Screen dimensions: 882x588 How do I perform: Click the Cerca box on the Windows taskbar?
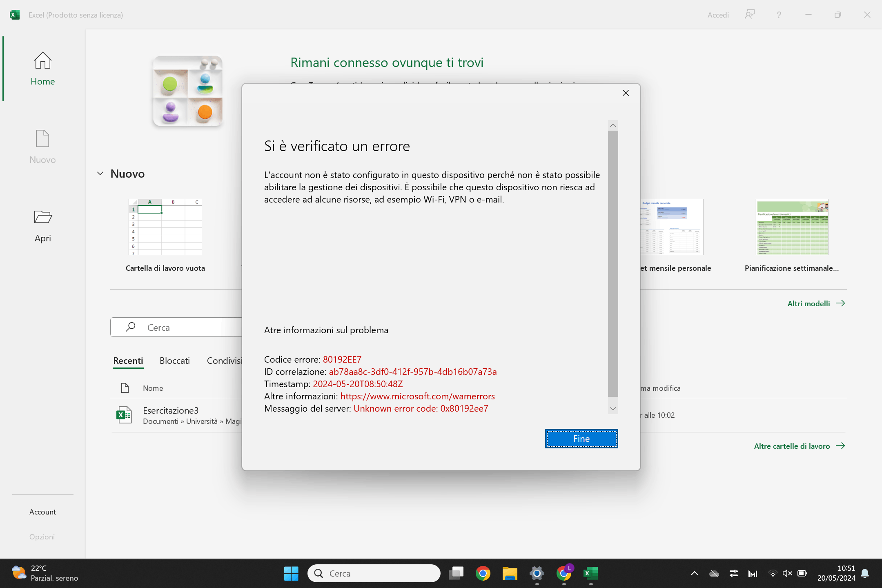(x=374, y=573)
